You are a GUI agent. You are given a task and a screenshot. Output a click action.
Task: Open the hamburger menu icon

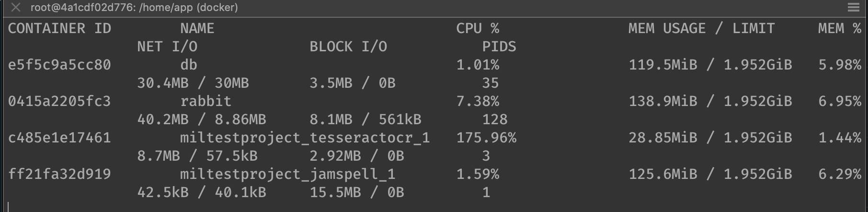pyautogui.click(x=853, y=8)
